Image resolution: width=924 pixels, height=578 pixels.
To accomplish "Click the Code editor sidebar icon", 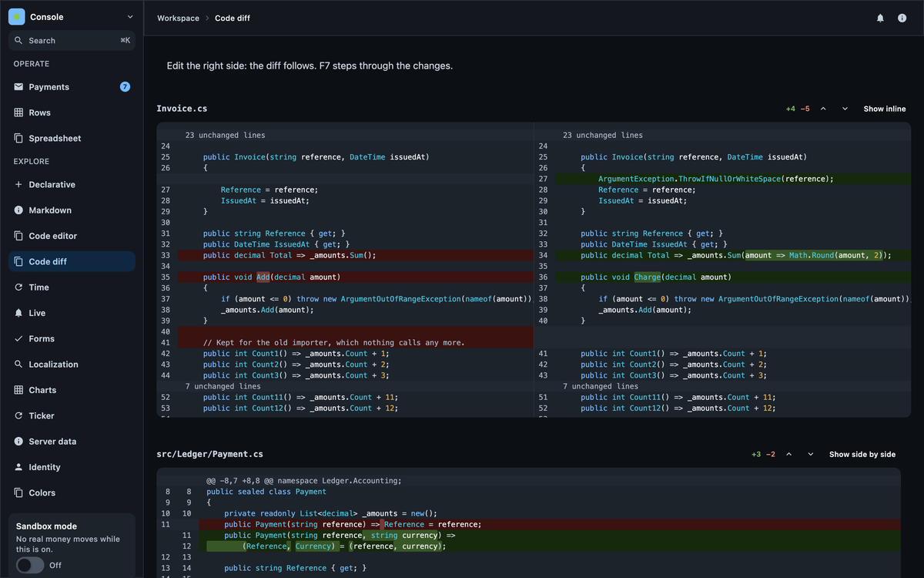I will point(18,236).
